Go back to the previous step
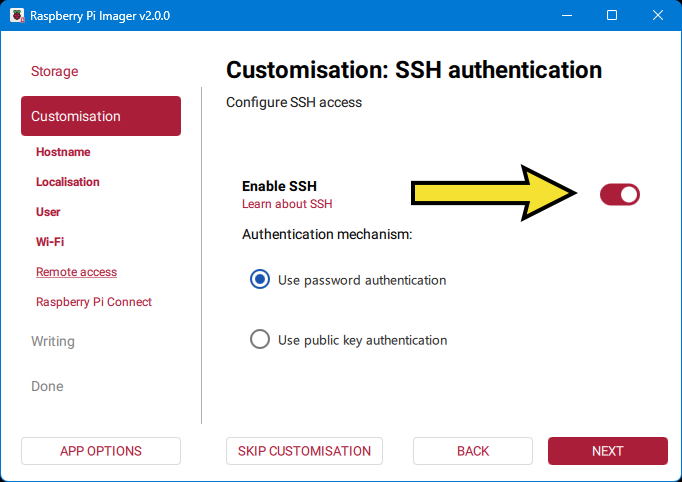Screen dimensions: 682x482 point(473,451)
